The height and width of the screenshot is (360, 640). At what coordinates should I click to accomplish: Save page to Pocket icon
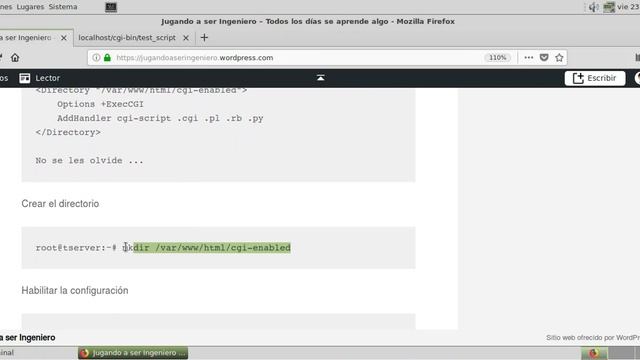point(544,58)
